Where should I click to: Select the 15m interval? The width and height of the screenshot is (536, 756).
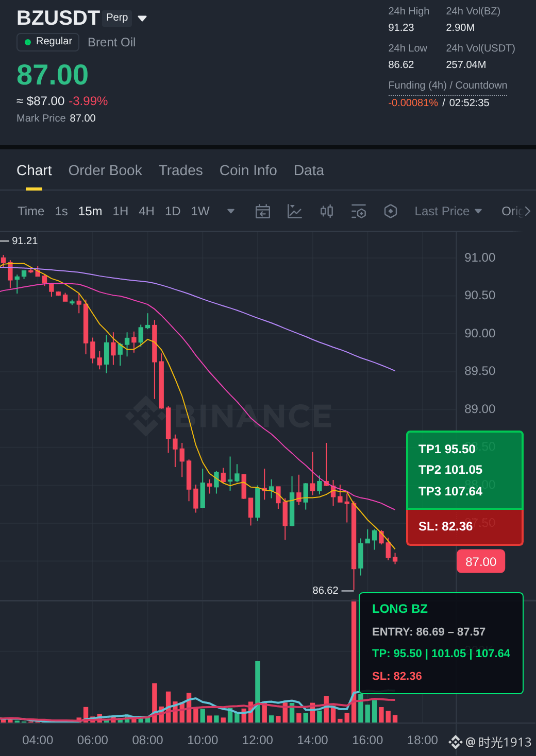point(90,211)
